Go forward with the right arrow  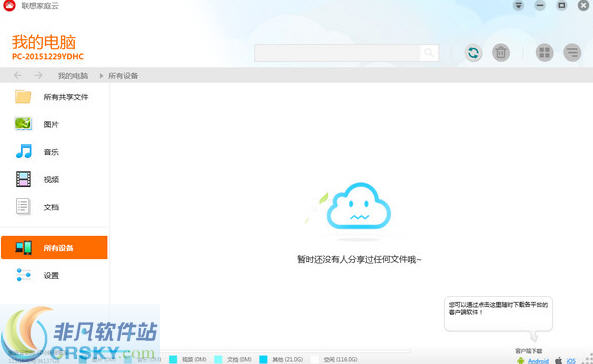click(38, 76)
